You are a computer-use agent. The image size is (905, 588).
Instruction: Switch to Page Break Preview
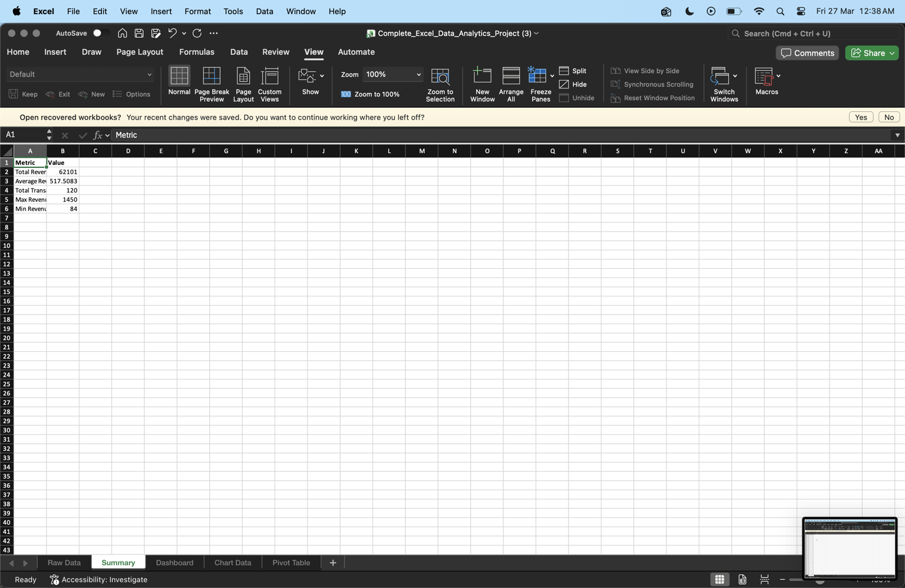click(212, 84)
